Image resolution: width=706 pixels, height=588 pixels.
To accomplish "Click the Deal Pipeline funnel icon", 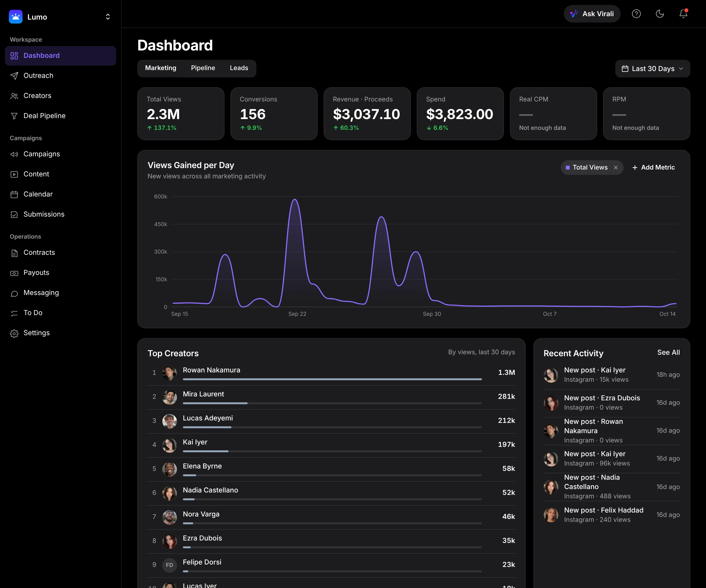I will tap(14, 116).
